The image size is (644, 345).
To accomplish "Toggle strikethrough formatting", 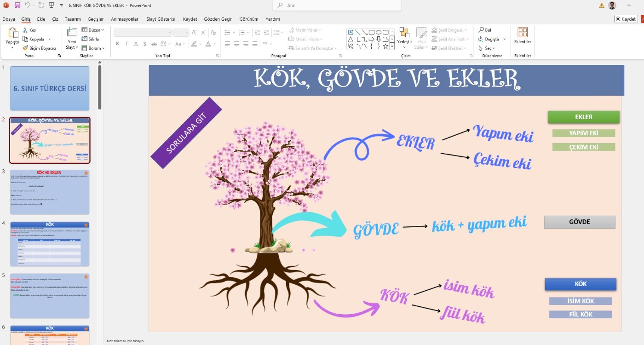I will [154, 44].
